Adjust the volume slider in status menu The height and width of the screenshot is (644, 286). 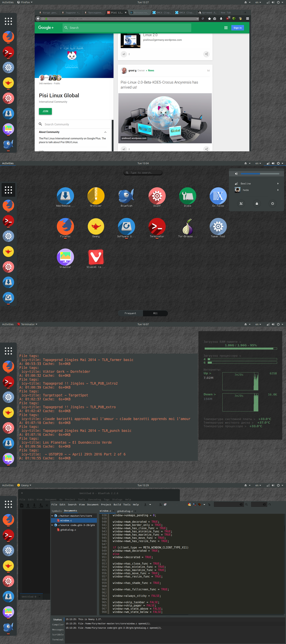pyautogui.click(x=260, y=174)
